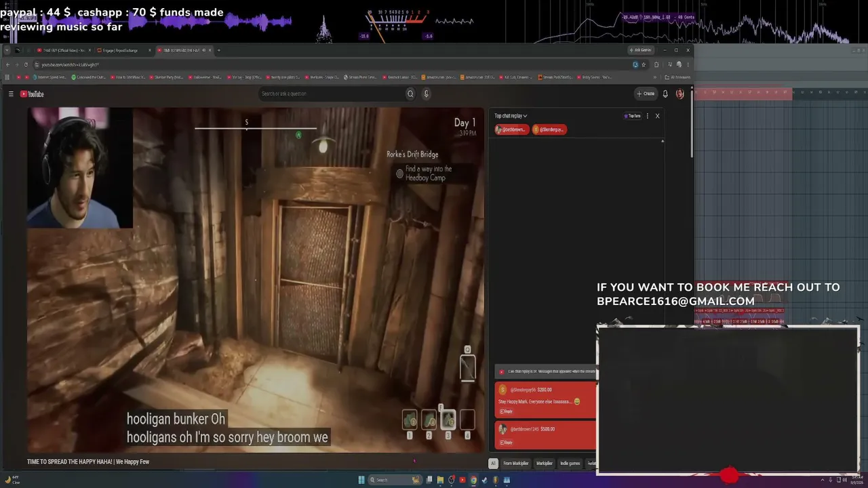This screenshot has width=868, height=488.
Task: Open the All Bookmarks folder
Action: (x=677, y=77)
